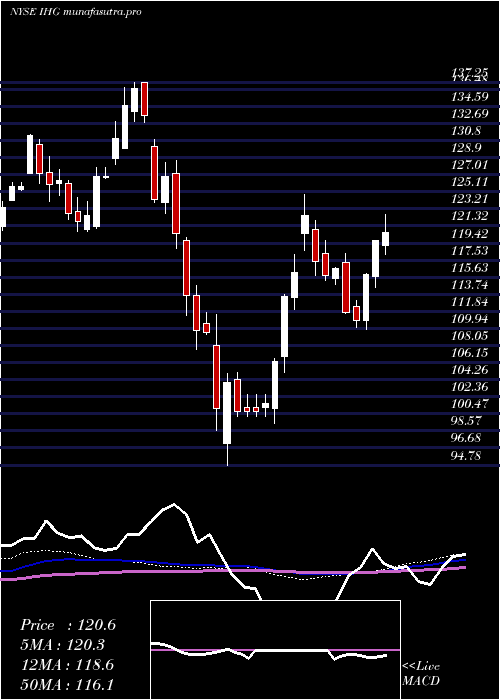Click the 134.59 price axis label
This screenshot has width=500, height=700.
[470, 97]
